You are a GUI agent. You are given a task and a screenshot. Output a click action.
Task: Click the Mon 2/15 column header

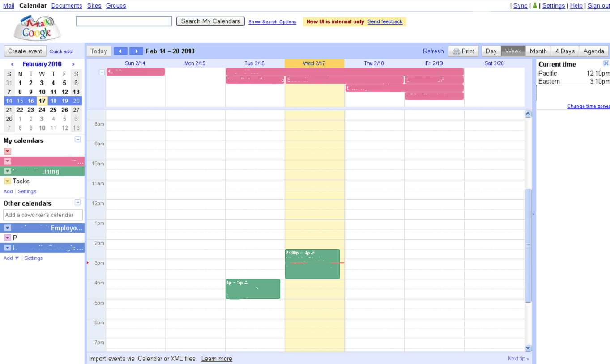(x=195, y=63)
